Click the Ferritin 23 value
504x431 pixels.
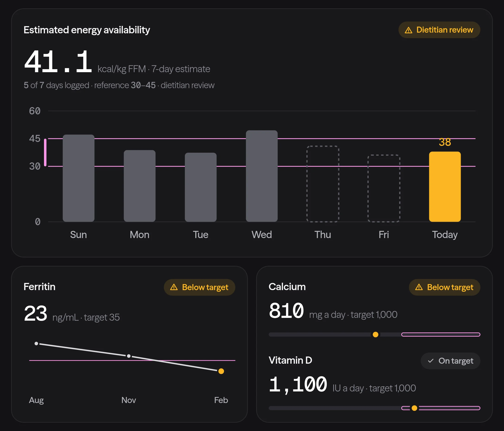(x=35, y=313)
